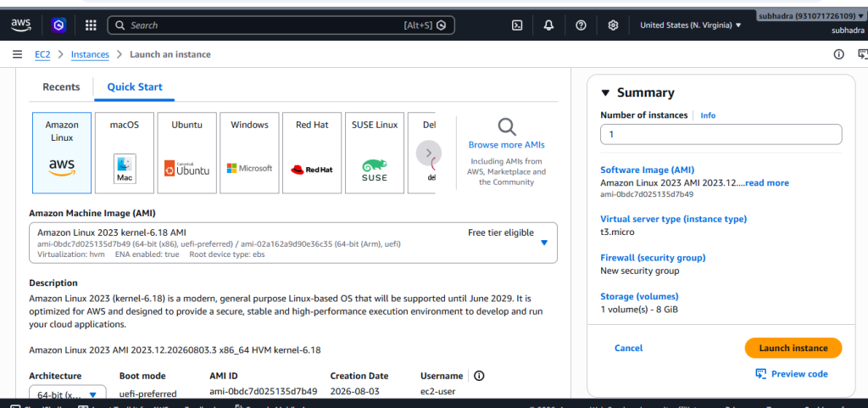868x408 pixels.
Task: Focus the AWS Search box
Action: [281, 25]
